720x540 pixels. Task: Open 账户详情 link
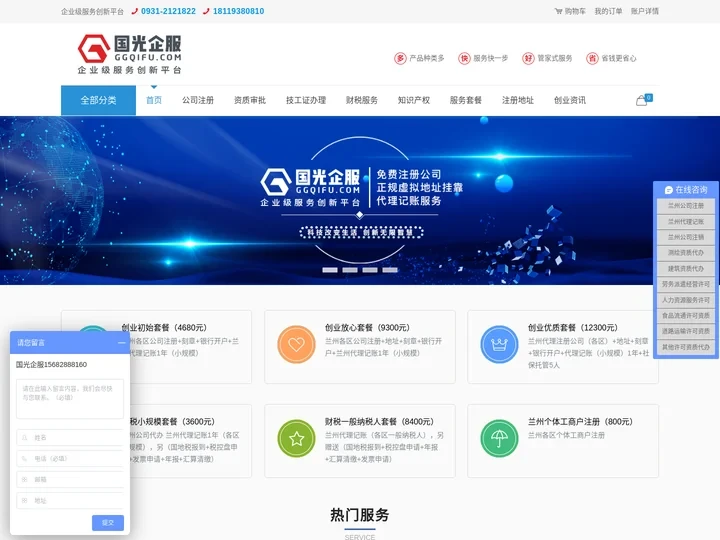coord(645,11)
